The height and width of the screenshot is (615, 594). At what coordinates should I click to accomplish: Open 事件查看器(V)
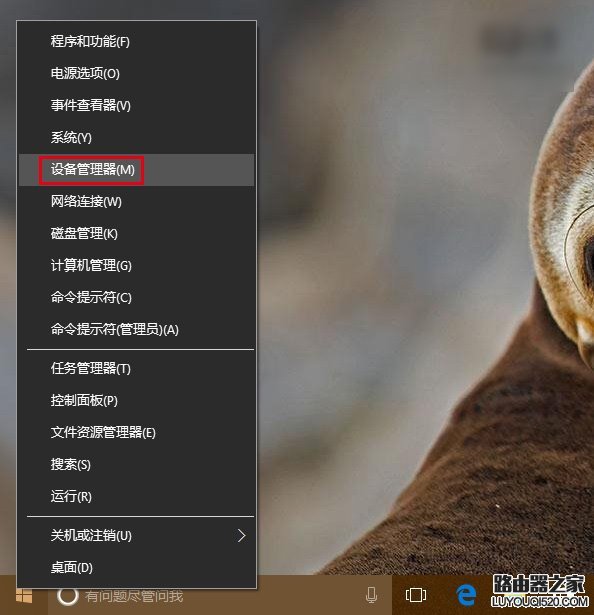pyautogui.click(x=137, y=105)
